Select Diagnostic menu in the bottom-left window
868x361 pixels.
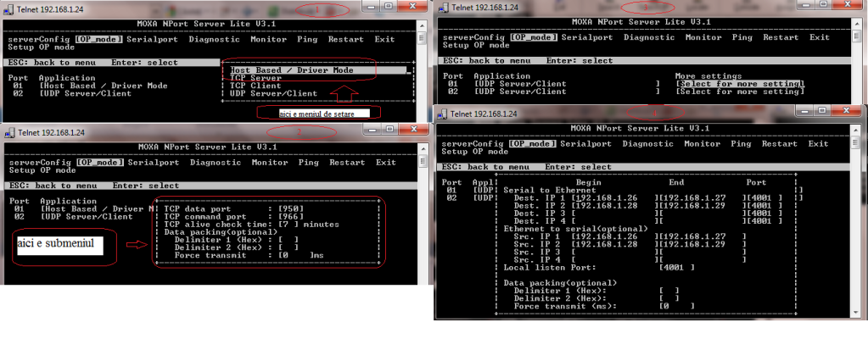coord(215,162)
